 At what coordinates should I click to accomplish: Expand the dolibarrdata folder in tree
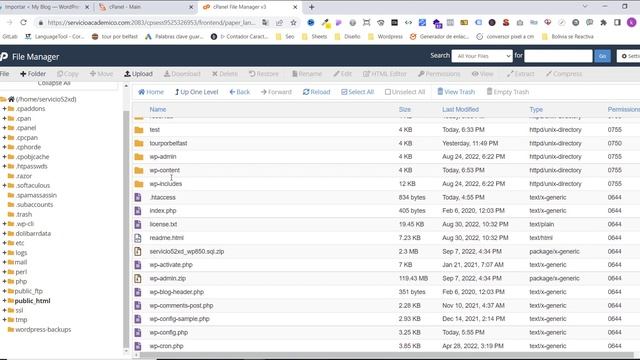tap(4, 234)
